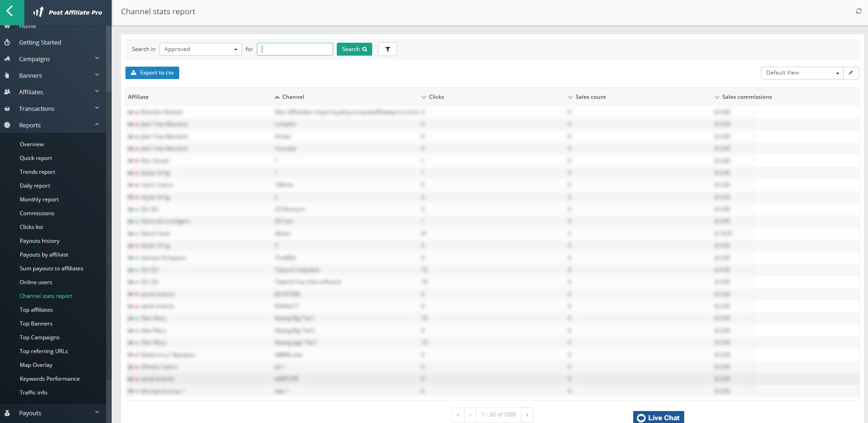The image size is (868, 423).
Task: Click the Getting Started stopwatch icon
Action: [7, 42]
